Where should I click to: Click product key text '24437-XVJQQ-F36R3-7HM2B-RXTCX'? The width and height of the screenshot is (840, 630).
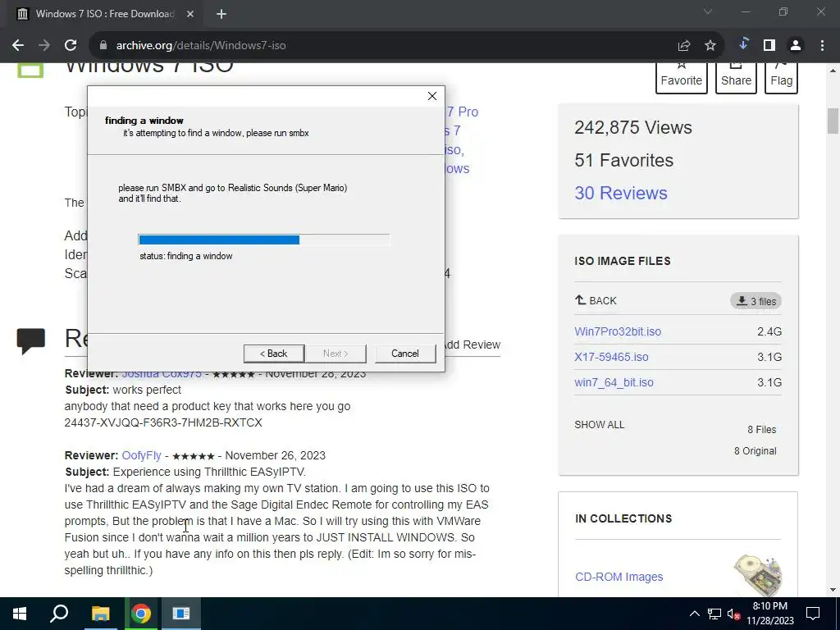coord(163,422)
